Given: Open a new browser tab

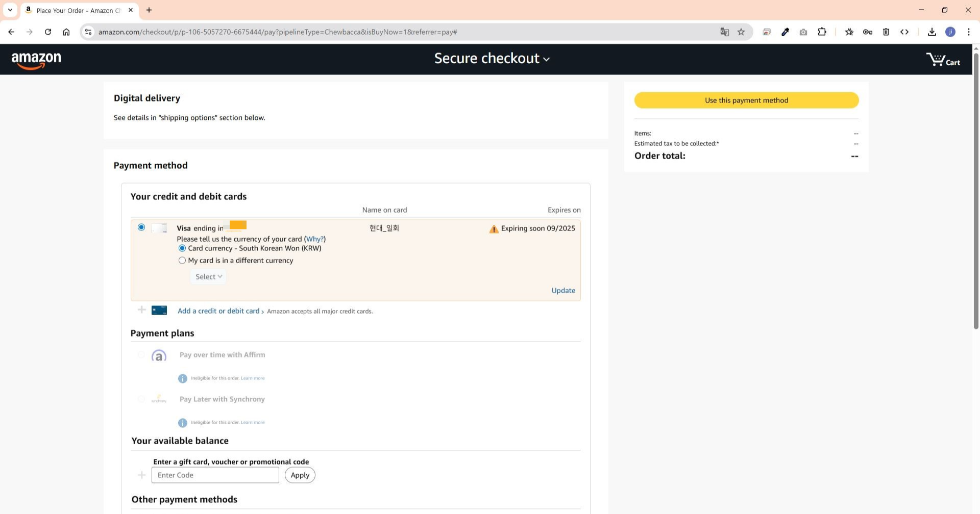Looking at the screenshot, I should pyautogui.click(x=149, y=10).
